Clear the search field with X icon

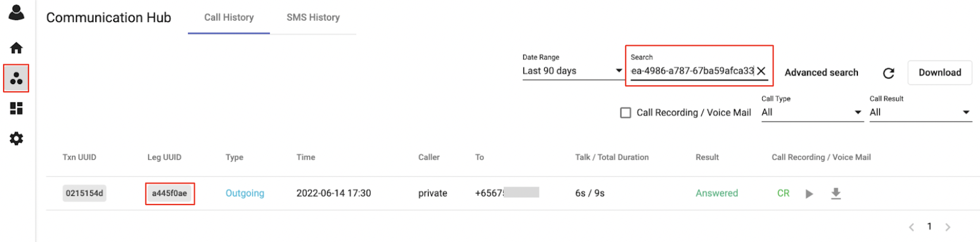pyautogui.click(x=761, y=71)
